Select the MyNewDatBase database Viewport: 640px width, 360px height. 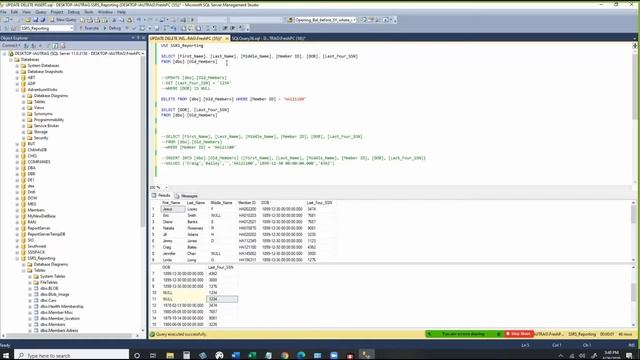pos(41,216)
